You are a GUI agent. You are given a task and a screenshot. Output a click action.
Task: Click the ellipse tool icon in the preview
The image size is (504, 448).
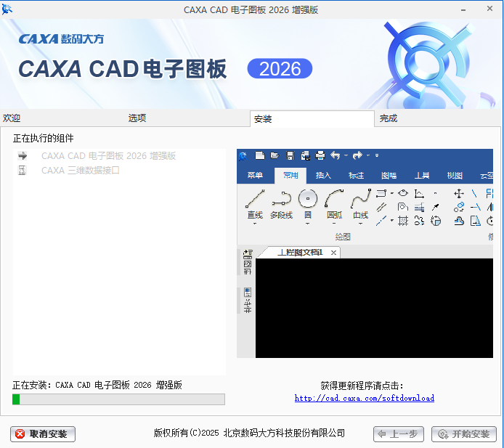pyautogui.click(x=403, y=193)
